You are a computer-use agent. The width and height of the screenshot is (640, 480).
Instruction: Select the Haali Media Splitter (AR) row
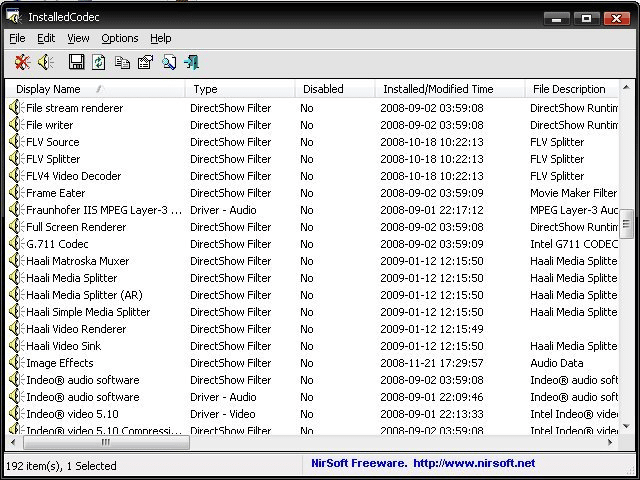[312, 295]
